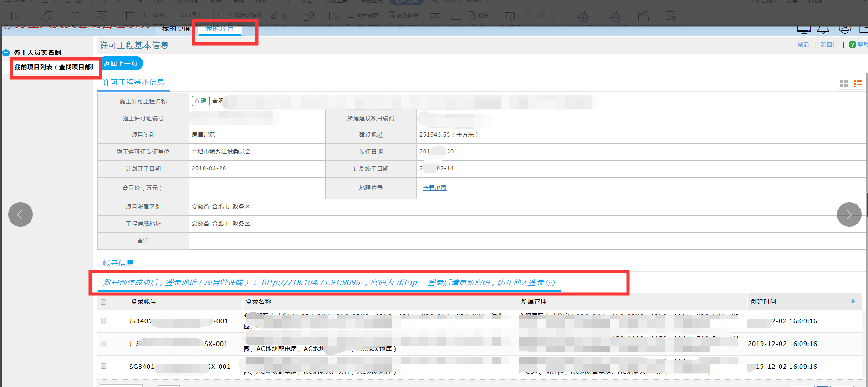Open the user profile icon
The height and width of the screenshot is (387, 868).
click(845, 29)
